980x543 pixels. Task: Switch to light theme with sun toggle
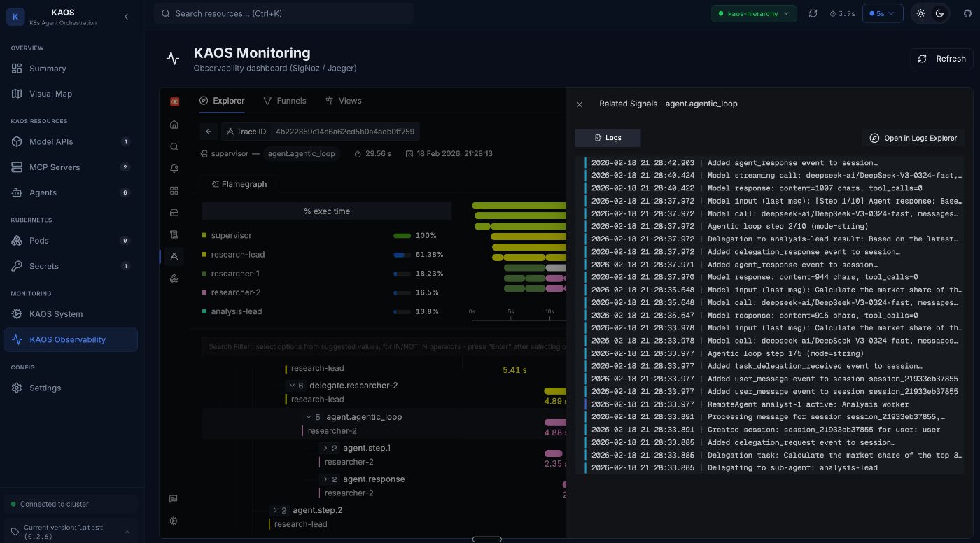tap(920, 13)
